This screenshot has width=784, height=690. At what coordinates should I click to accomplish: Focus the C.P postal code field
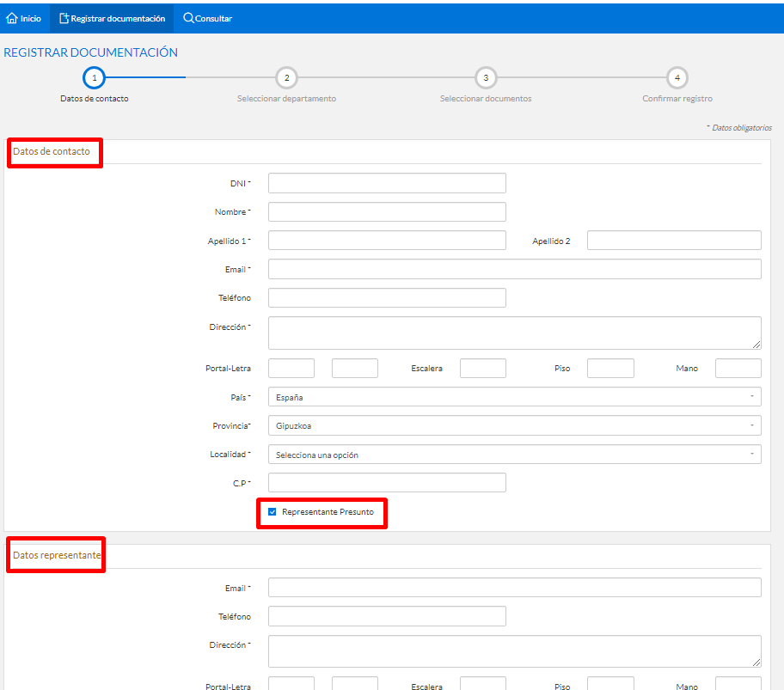pos(387,483)
